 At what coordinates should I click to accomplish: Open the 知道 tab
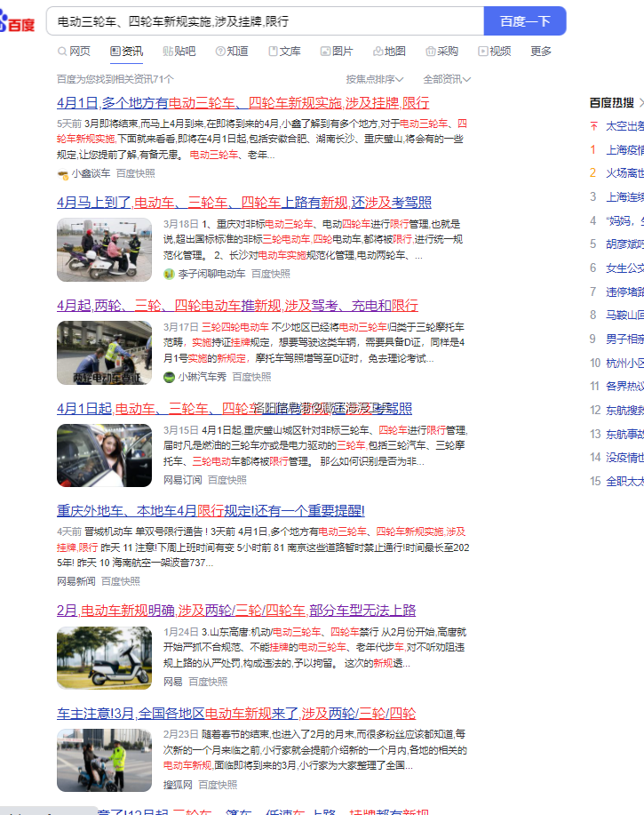[x=232, y=51]
